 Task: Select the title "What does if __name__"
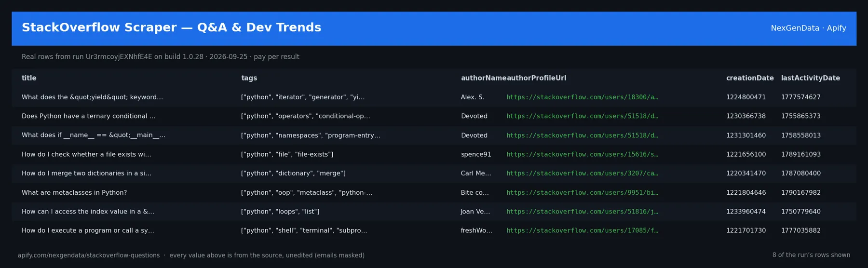point(94,135)
